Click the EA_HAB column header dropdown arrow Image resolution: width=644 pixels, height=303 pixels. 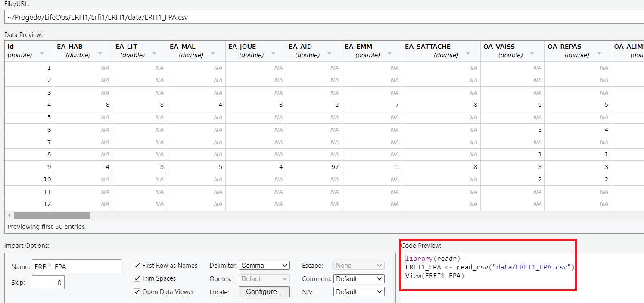click(100, 53)
